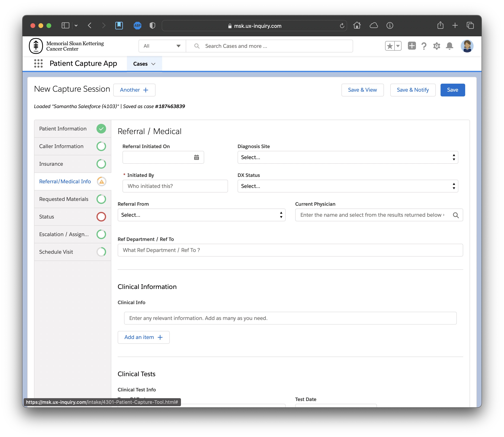504x437 pixels.
Task: Click the global actions plus icon
Action: 412,46
